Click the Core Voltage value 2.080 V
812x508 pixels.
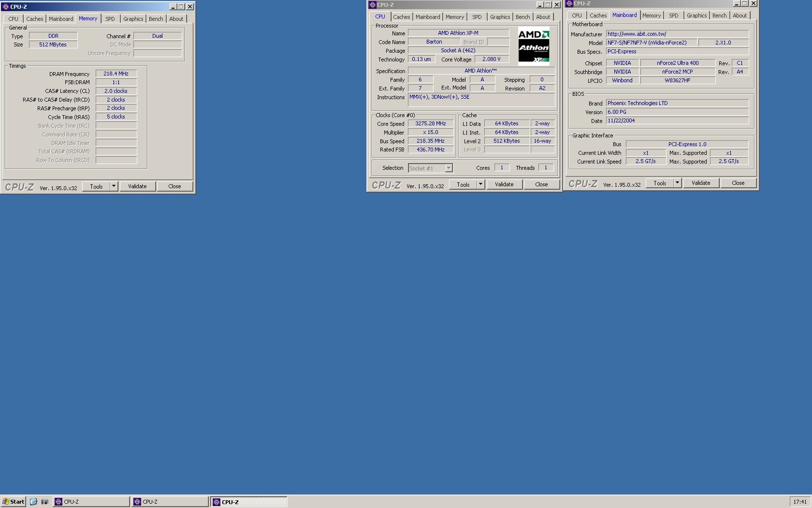tap(492, 59)
